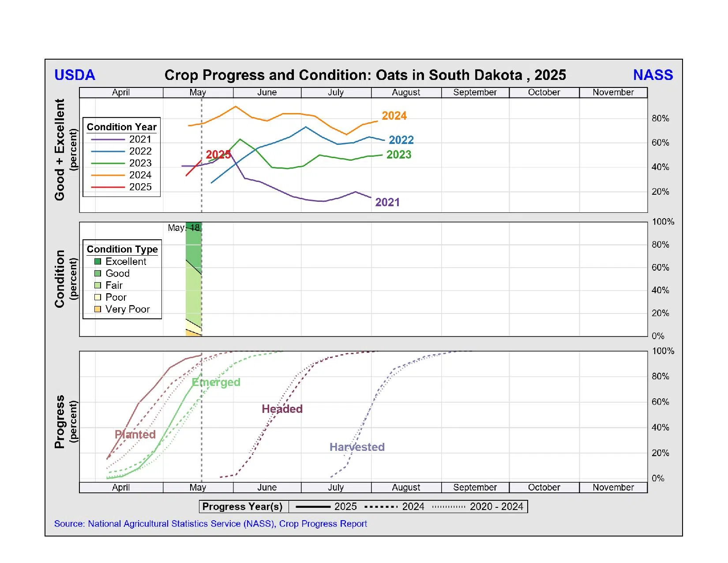
Task: Click the orange 2024 label beside the chart line
Action: pos(394,116)
